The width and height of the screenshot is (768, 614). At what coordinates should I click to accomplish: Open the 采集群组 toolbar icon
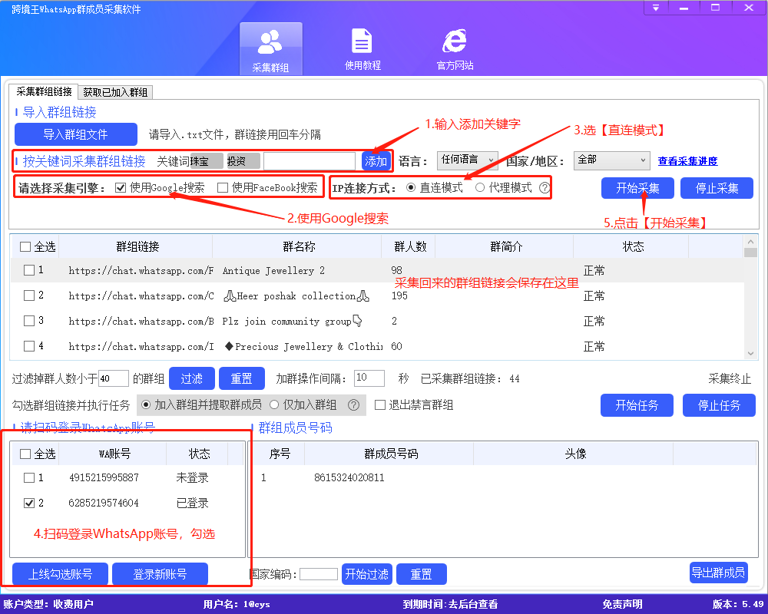click(x=270, y=49)
